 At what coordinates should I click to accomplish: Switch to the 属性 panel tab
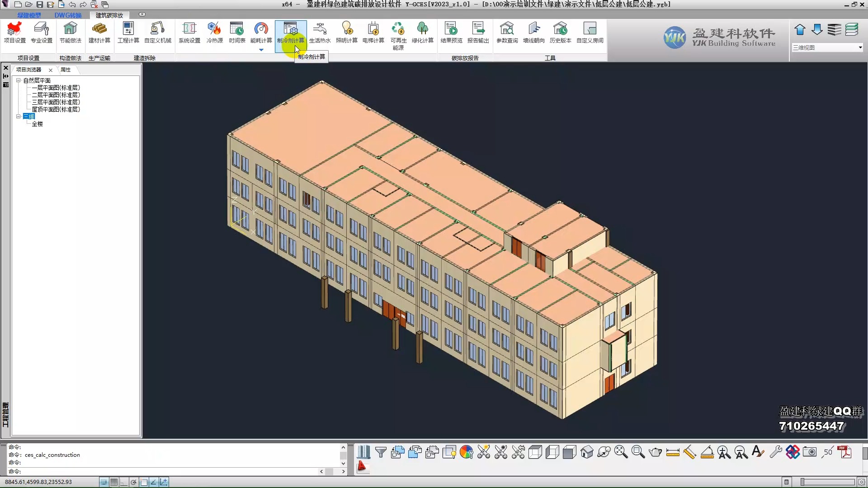click(x=66, y=70)
